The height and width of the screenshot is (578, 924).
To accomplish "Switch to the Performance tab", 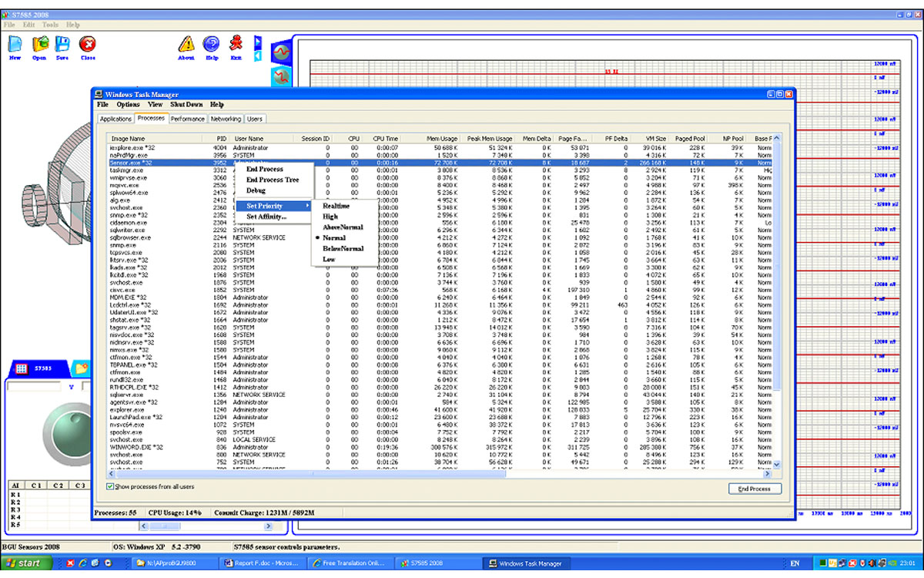I will tap(188, 119).
